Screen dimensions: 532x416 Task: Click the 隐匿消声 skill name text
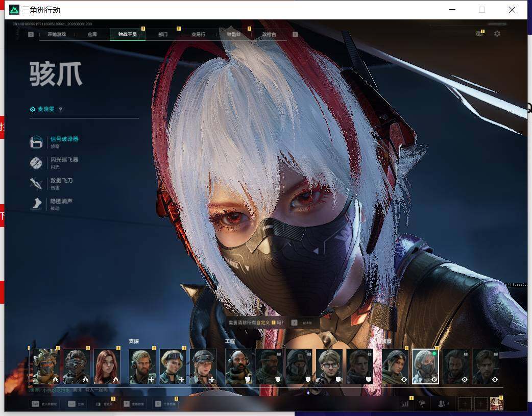(x=61, y=201)
